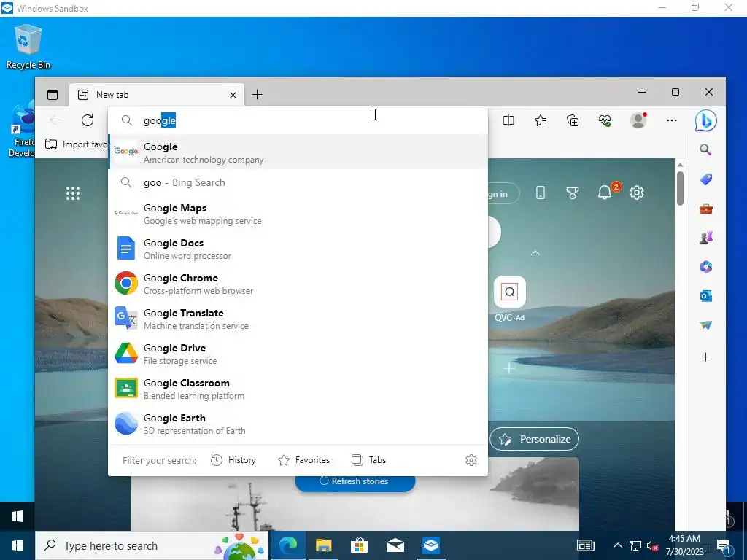747x560 pixels.
Task: Click the sidebar plus to customize
Action: (705, 357)
